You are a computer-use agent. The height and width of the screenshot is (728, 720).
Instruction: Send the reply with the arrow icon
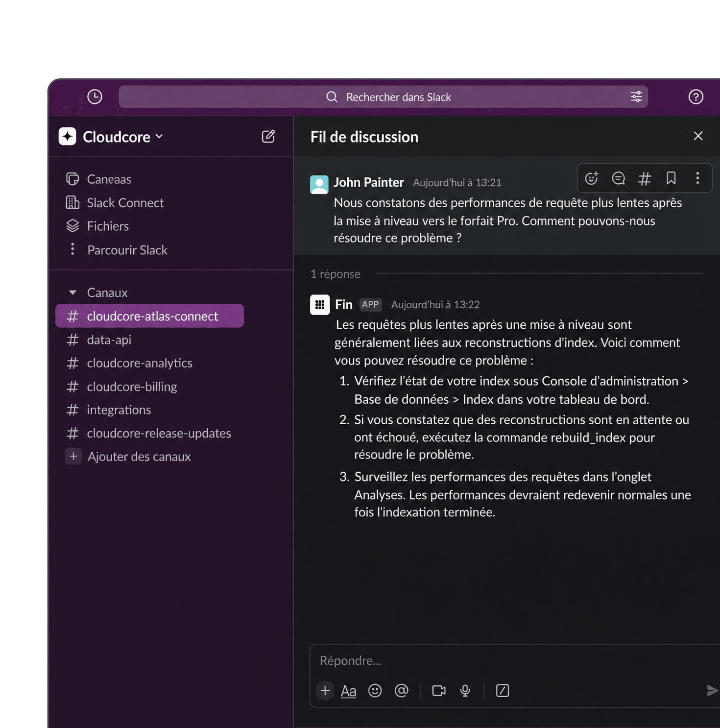coord(713,691)
